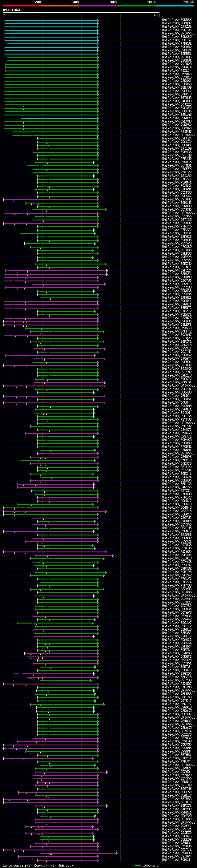Open hit UniRef100_B9RR86
The height and width of the screenshot is (868, 197).
pyautogui.click(x=177, y=20)
